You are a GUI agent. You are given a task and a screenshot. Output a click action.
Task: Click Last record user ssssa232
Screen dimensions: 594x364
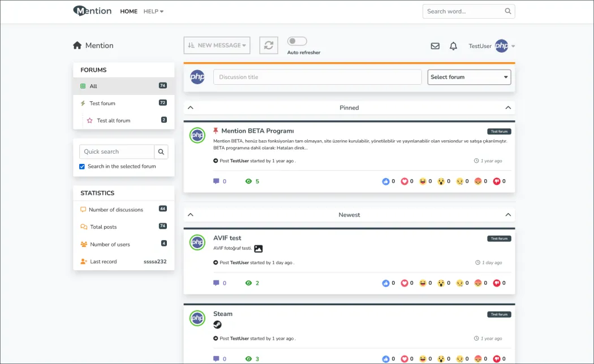coord(155,262)
